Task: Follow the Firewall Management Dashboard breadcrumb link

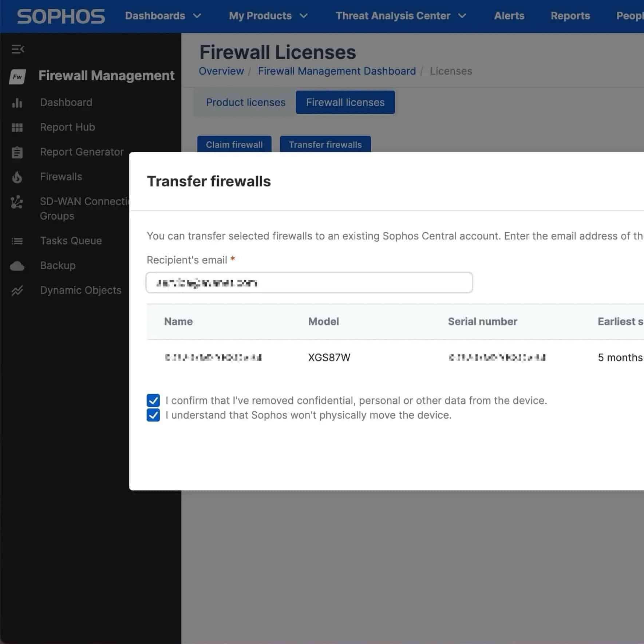Action: (x=337, y=71)
